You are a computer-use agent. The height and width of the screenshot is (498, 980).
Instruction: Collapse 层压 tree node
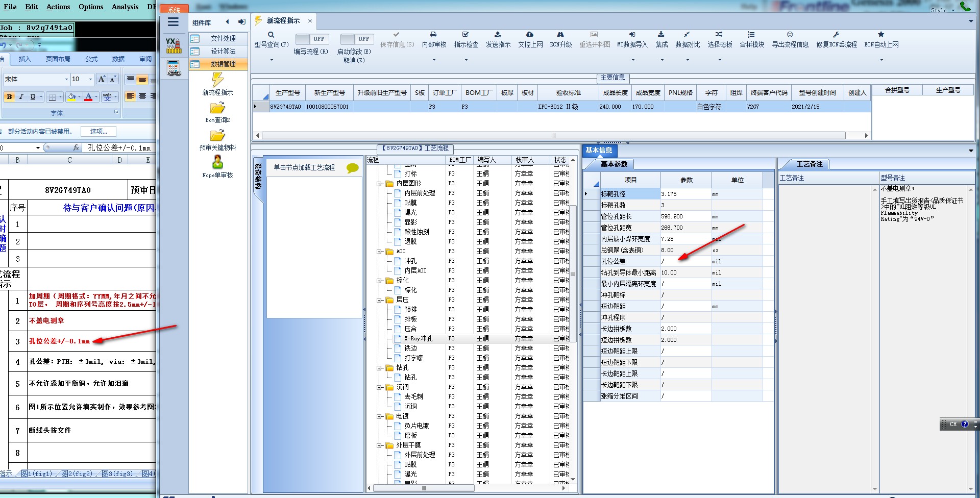click(379, 300)
